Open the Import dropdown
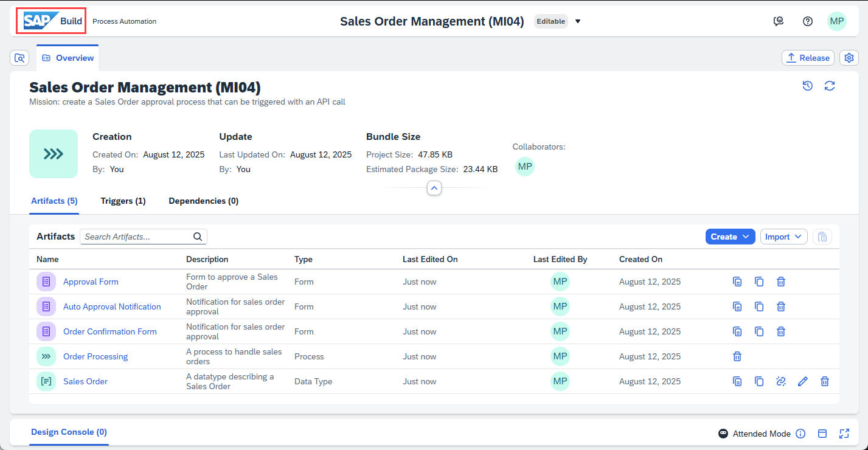Viewport: 868px width, 450px height. [x=783, y=237]
